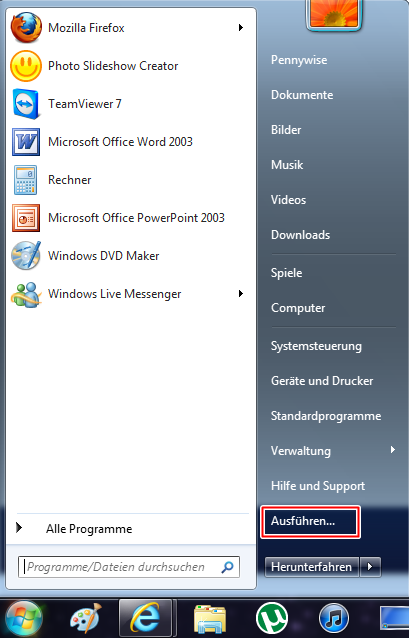409x638 pixels.
Task: Expand the Windows Live Messenger jump list arrow
Action: pyautogui.click(x=241, y=294)
